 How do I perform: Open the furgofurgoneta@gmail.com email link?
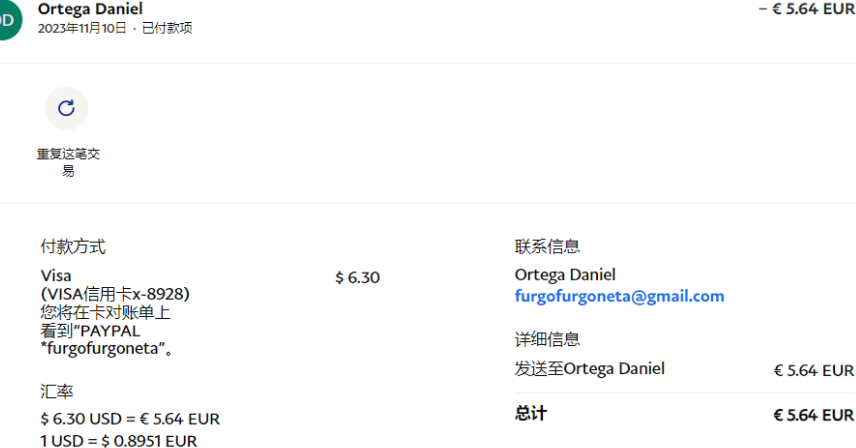tap(619, 296)
